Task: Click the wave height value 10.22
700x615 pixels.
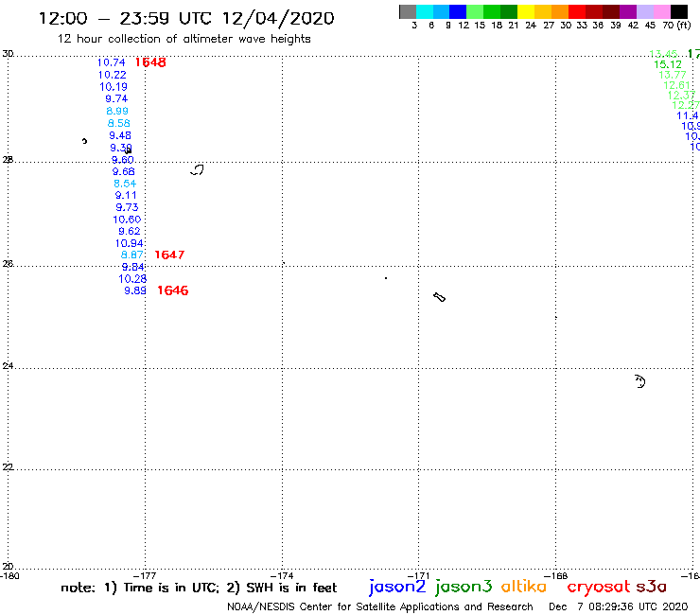Action: point(112,75)
